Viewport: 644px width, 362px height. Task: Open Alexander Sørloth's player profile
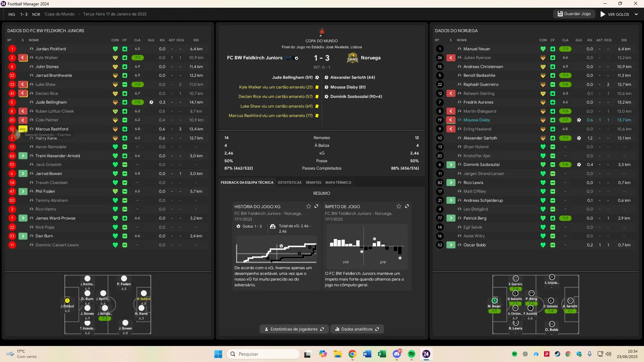480,138
